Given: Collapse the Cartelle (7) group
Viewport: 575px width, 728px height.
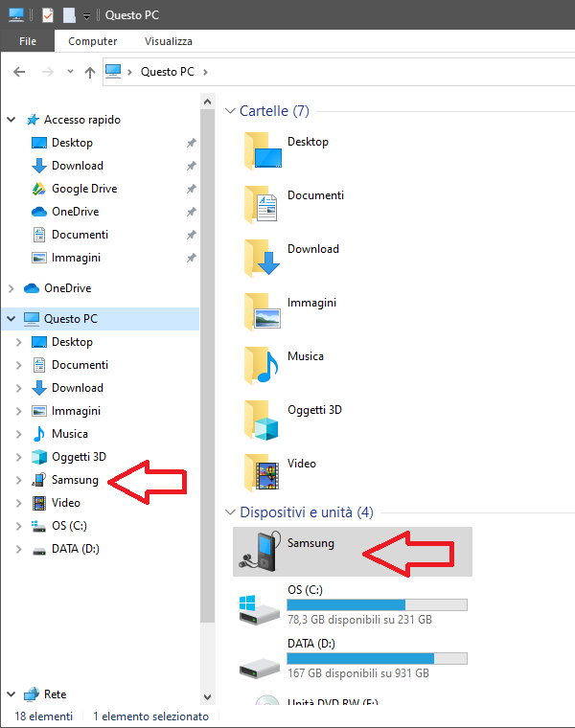Looking at the screenshot, I should tap(230, 111).
